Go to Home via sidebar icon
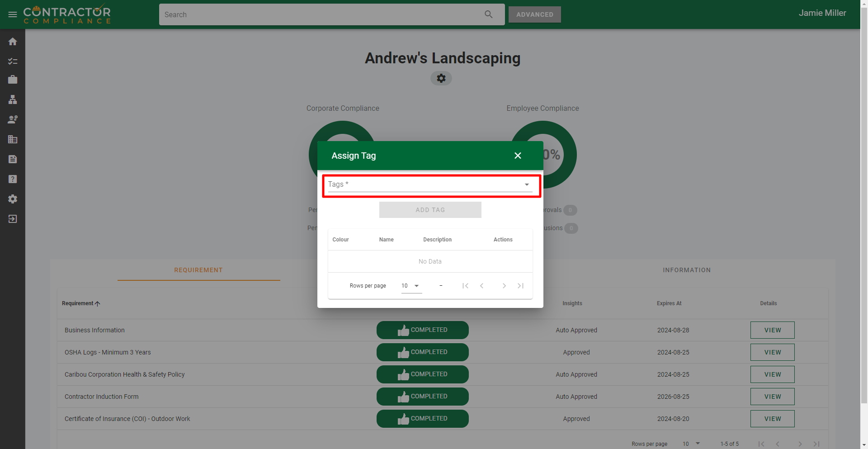 click(13, 42)
